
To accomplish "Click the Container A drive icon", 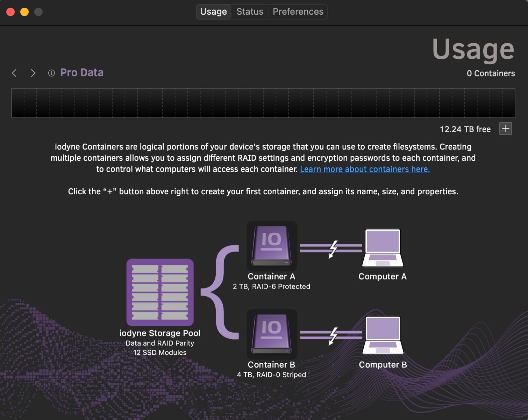I will [272, 246].
